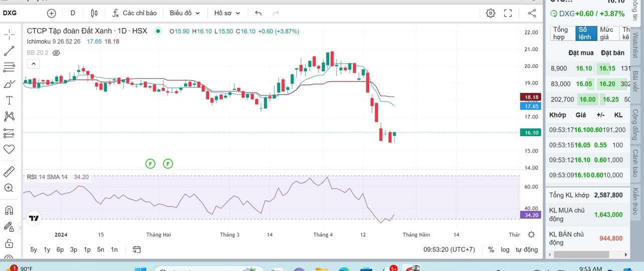Show the hidden BB 20 2 indicator
The image size is (644, 271).
pyautogui.click(x=56, y=52)
